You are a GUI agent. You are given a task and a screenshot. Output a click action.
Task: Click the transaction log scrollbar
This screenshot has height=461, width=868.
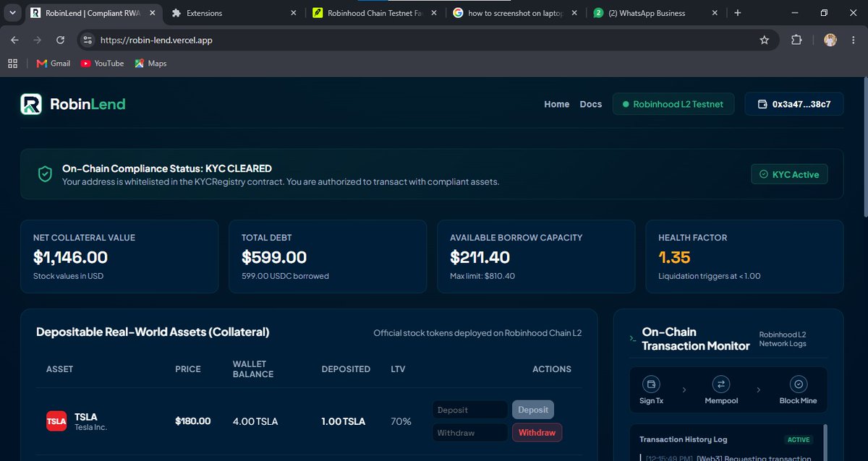pyautogui.click(x=824, y=441)
